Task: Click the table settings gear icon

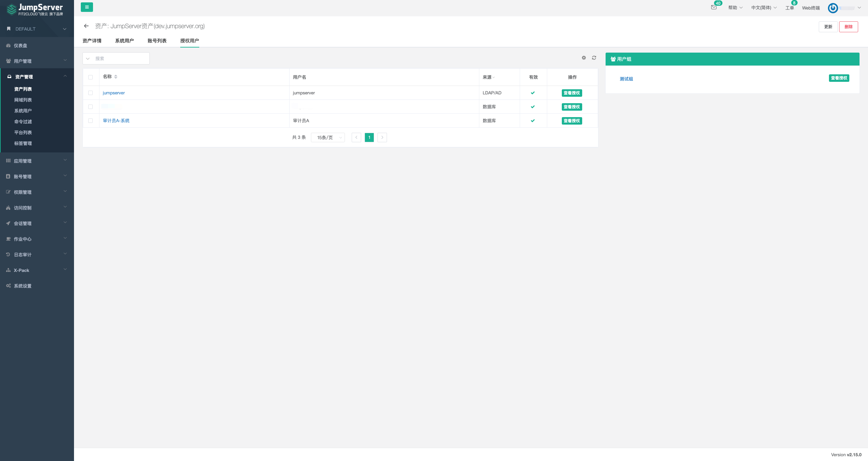Action: (x=584, y=58)
